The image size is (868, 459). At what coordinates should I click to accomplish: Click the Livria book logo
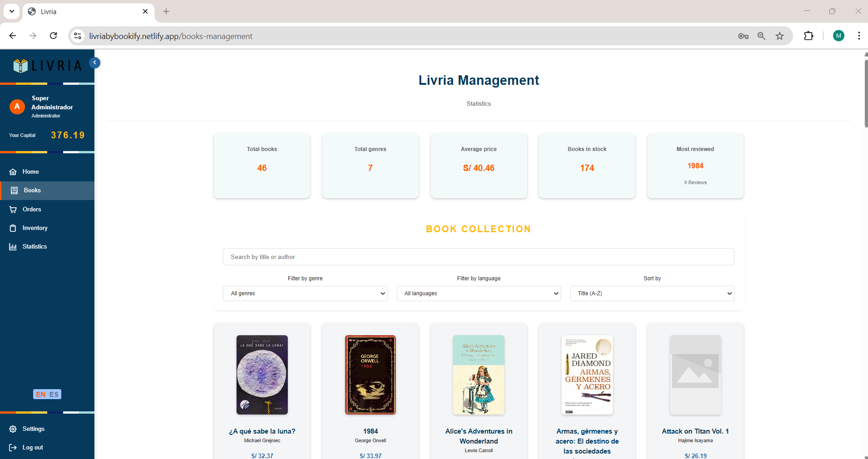(47, 66)
